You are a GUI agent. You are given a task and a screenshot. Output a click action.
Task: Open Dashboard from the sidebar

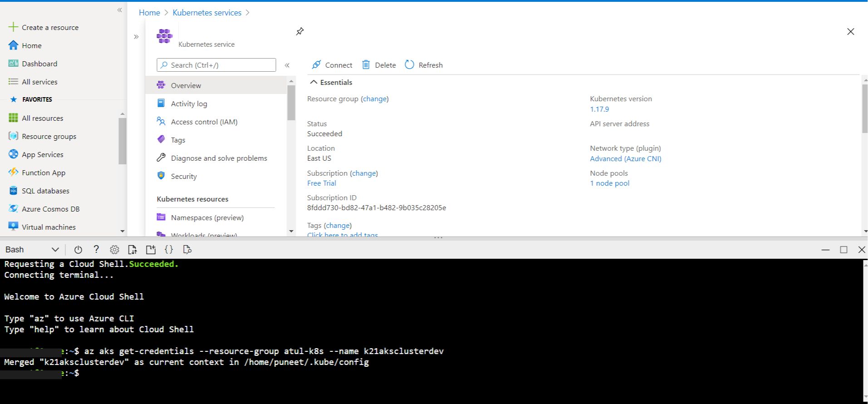[39, 64]
